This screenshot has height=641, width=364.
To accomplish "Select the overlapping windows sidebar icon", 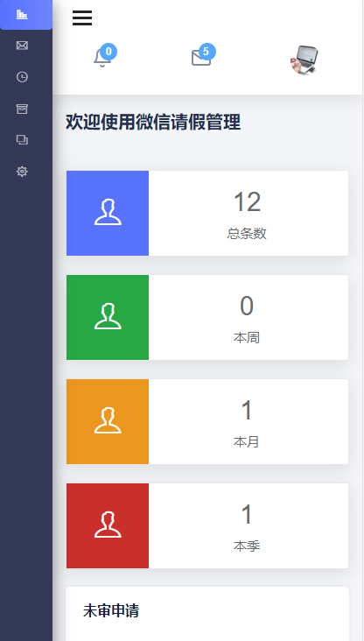I will point(22,140).
